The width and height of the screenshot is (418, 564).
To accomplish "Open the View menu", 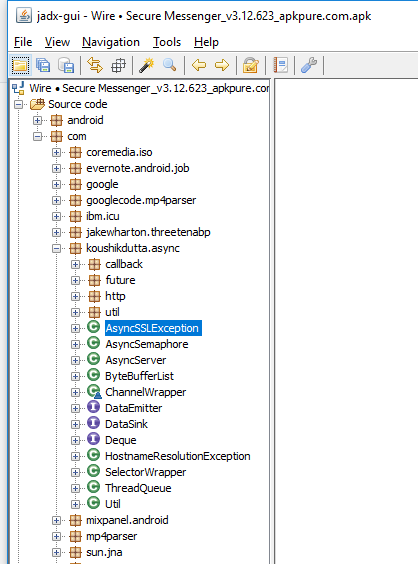I will (x=57, y=42).
